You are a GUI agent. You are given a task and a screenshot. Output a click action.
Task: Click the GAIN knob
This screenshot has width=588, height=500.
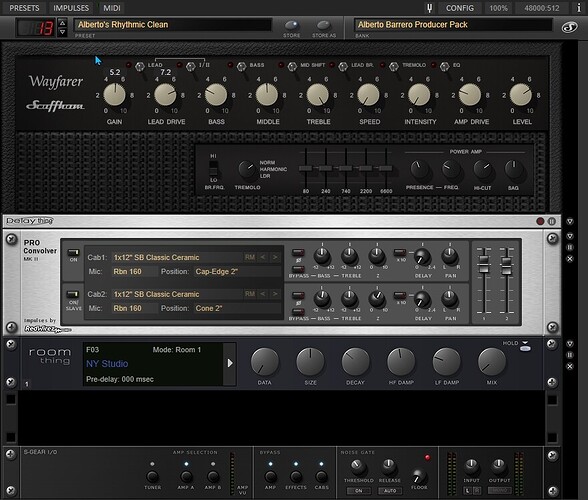(x=114, y=95)
